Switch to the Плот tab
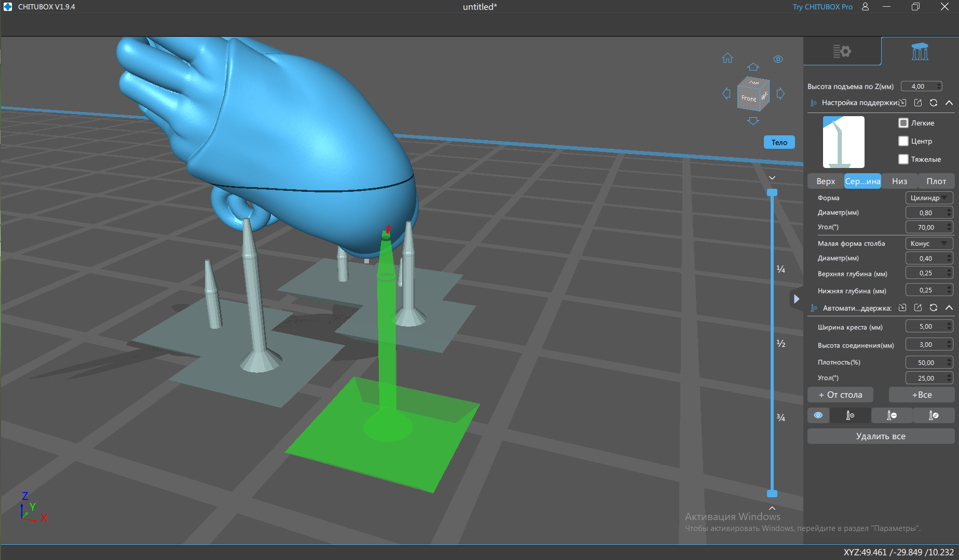 [936, 181]
